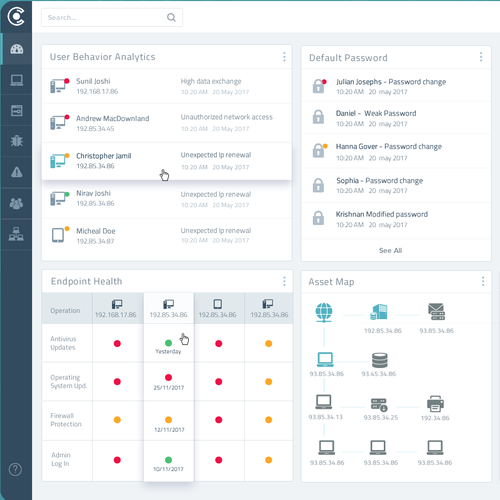Select Nirav Joshi row

pyautogui.click(x=167, y=199)
